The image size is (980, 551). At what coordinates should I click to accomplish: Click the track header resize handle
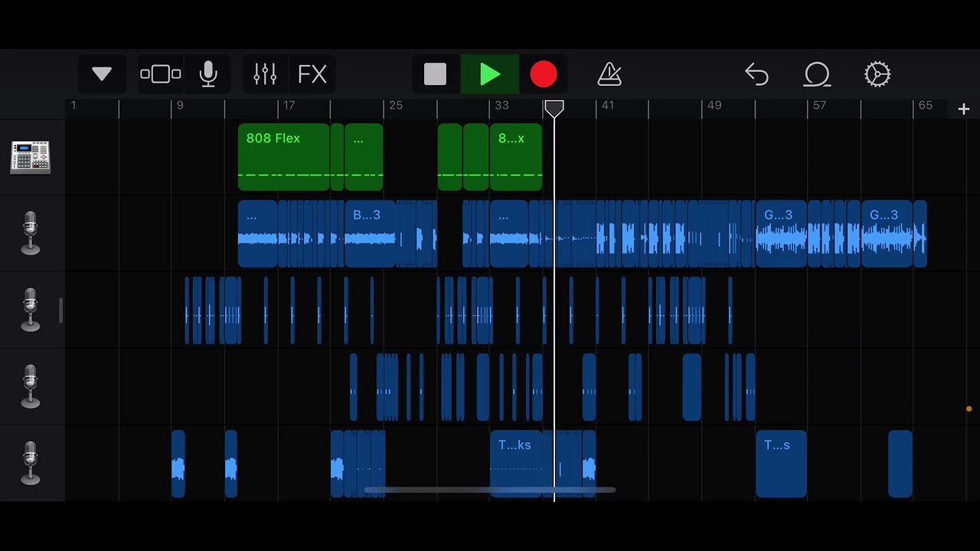(61, 310)
